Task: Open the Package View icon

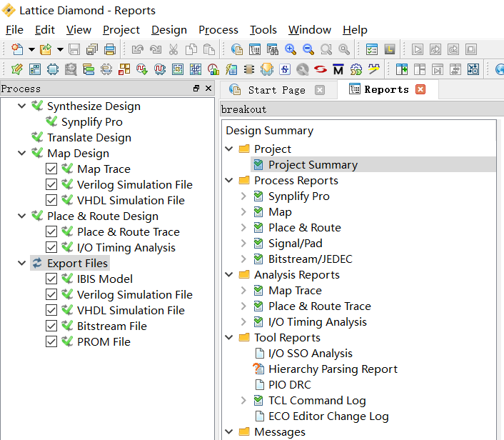Action: [x=35, y=69]
